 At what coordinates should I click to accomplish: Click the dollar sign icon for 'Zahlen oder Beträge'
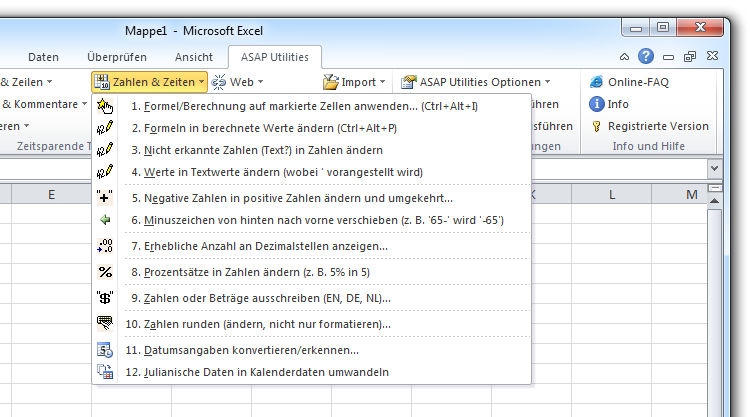pos(105,298)
